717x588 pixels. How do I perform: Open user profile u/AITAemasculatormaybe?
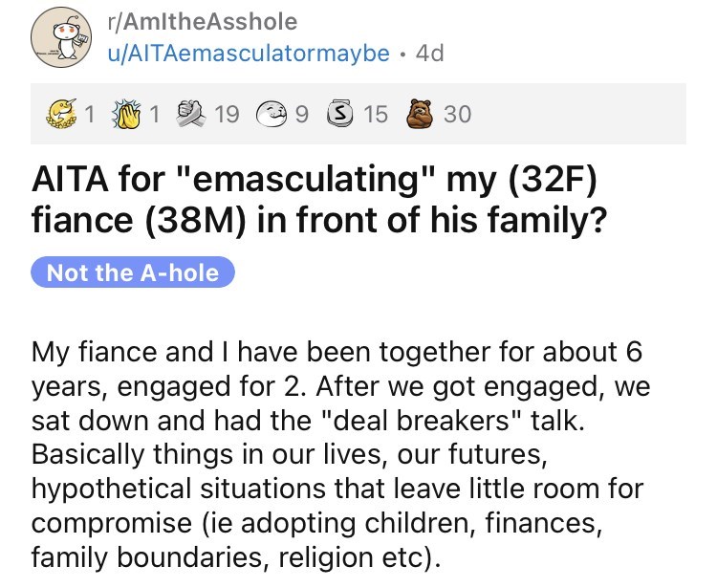[249, 54]
